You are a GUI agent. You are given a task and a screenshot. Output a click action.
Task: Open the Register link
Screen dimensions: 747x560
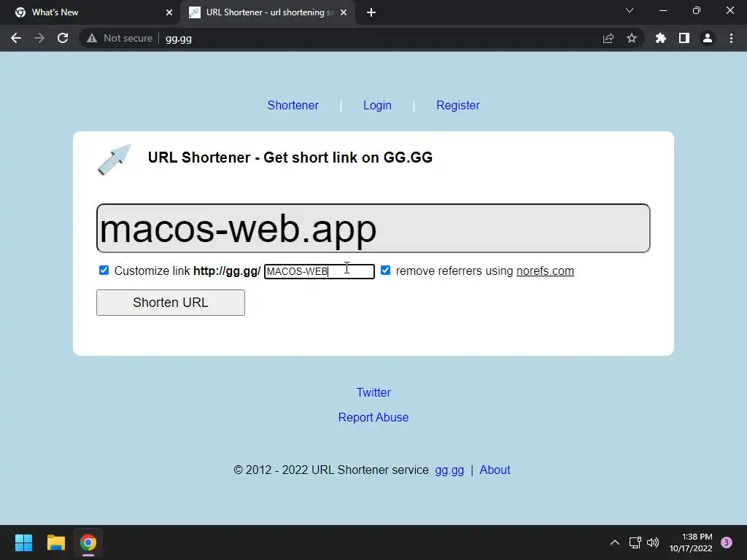tap(458, 105)
